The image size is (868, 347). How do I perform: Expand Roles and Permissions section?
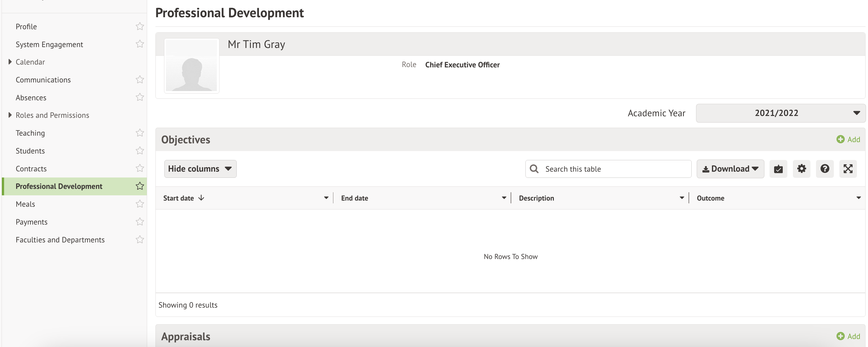click(x=10, y=115)
